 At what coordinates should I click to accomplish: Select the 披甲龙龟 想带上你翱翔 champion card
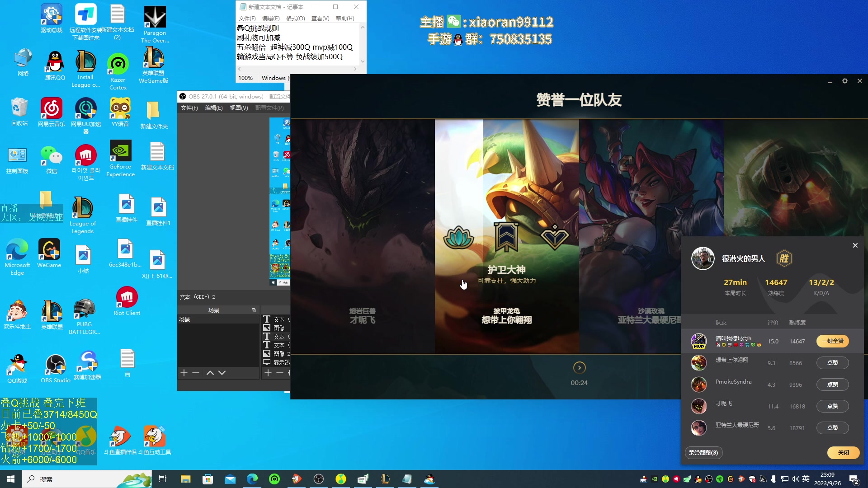click(507, 236)
